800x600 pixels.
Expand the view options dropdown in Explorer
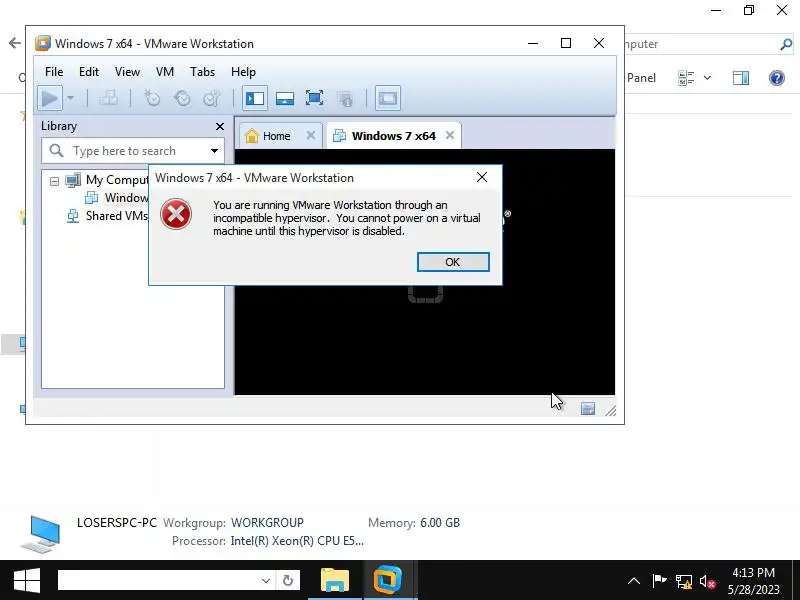(x=707, y=78)
